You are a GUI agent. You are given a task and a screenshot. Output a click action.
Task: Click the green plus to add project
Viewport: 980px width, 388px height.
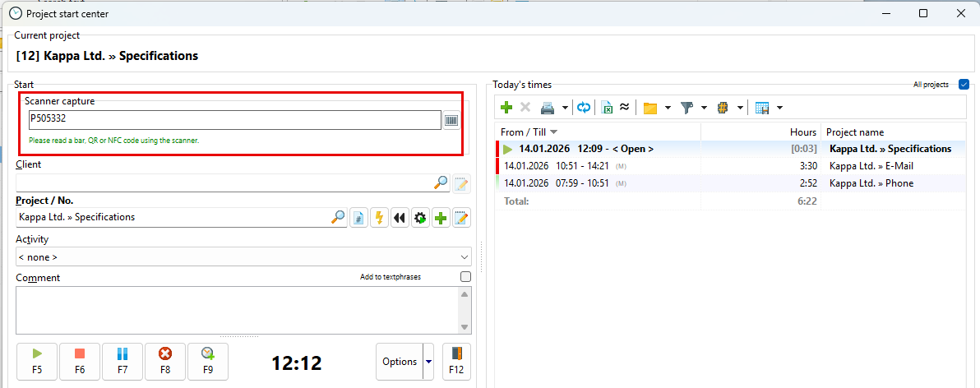click(441, 218)
